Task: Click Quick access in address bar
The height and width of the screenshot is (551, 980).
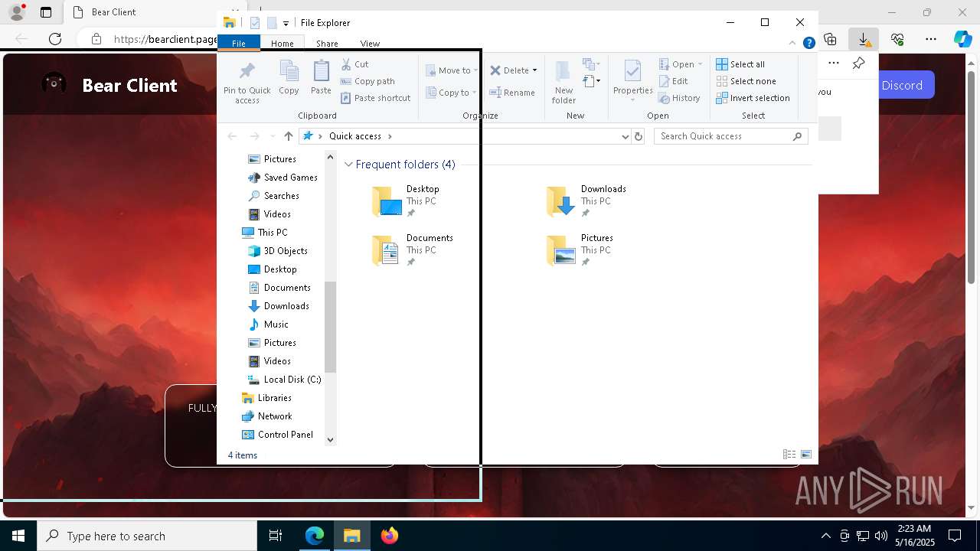Action: (x=355, y=136)
